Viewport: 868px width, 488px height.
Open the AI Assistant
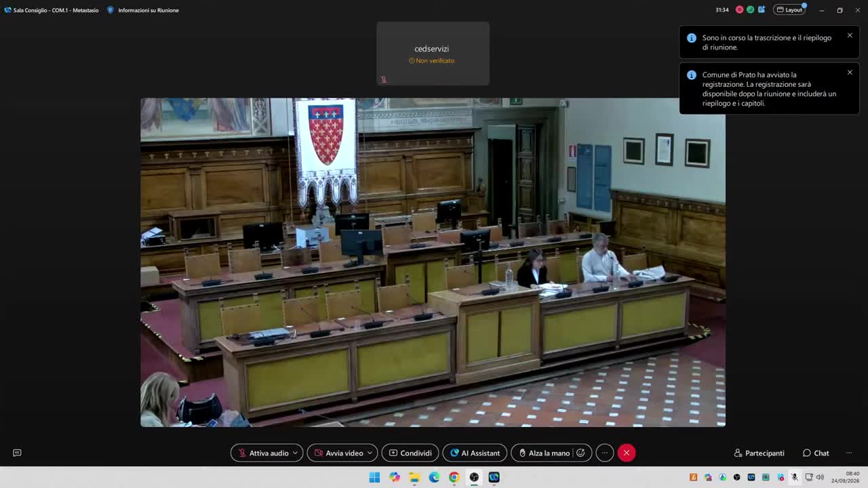point(475,453)
